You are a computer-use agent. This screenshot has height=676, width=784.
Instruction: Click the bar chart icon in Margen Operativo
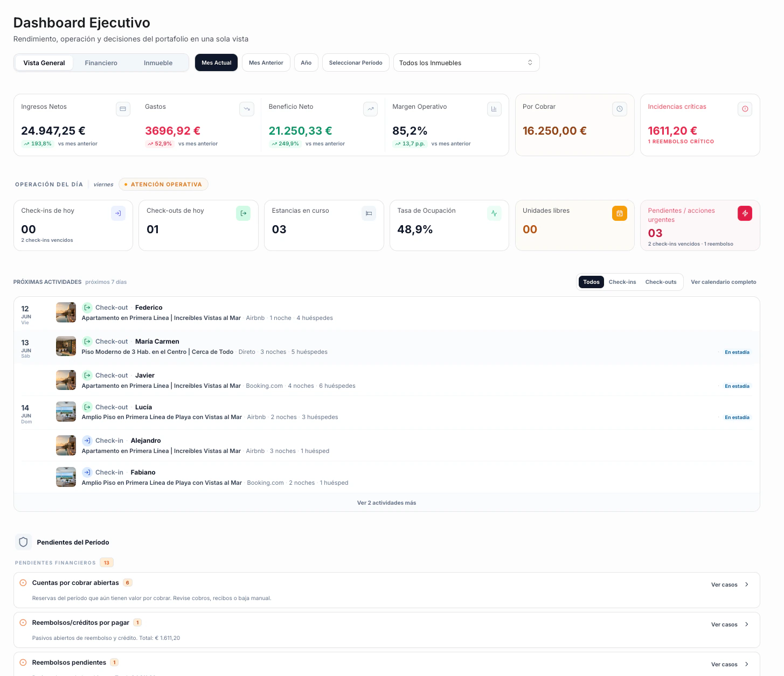point(494,109)
